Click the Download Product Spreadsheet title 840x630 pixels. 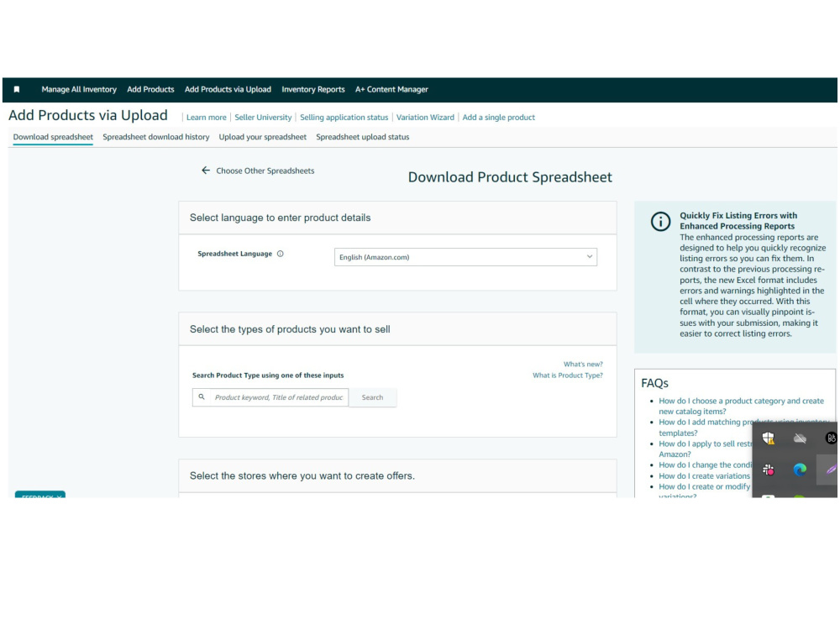[510, 177]
